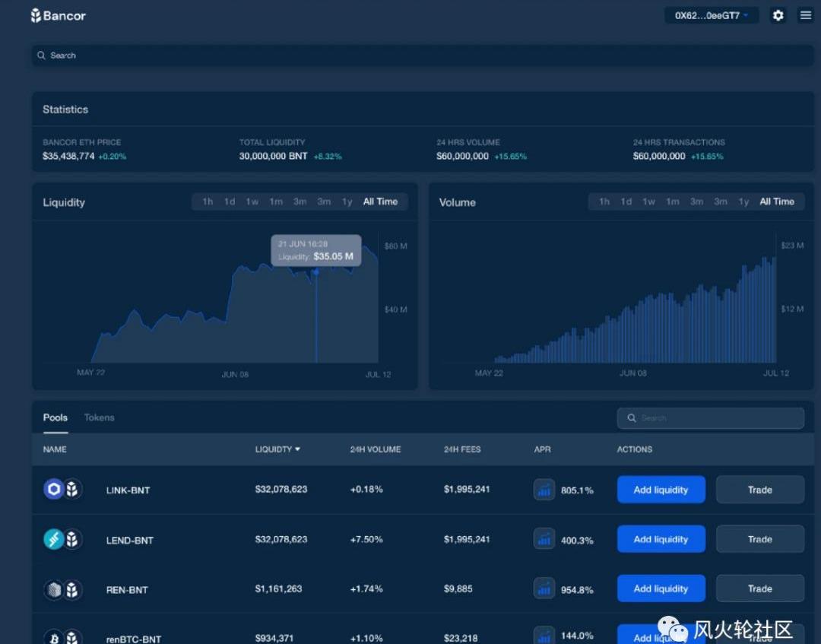Click the 21 JUN data point on the Liquidity chart
821x644 pixels.
[316, 271]
